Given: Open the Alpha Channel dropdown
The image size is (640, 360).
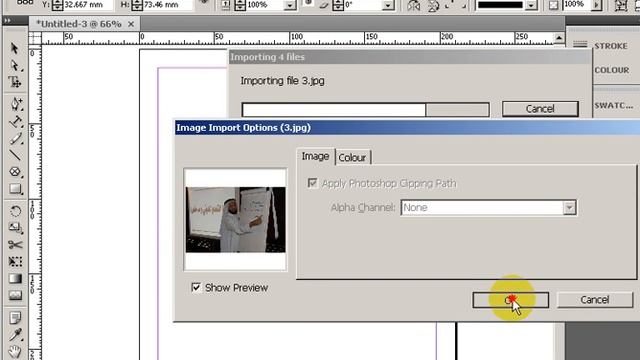Looking at the screenshot, I should click(569, 207).
